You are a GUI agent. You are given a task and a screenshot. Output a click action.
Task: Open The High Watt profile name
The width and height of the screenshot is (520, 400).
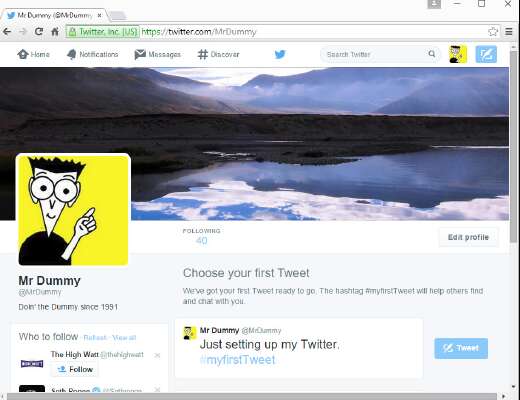point(75,354)
